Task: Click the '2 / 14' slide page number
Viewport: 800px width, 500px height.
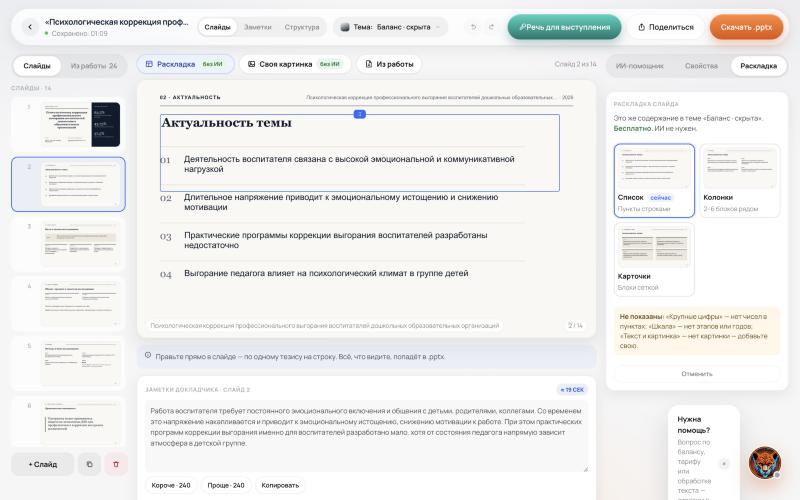Action: click(x=575, y=326)
